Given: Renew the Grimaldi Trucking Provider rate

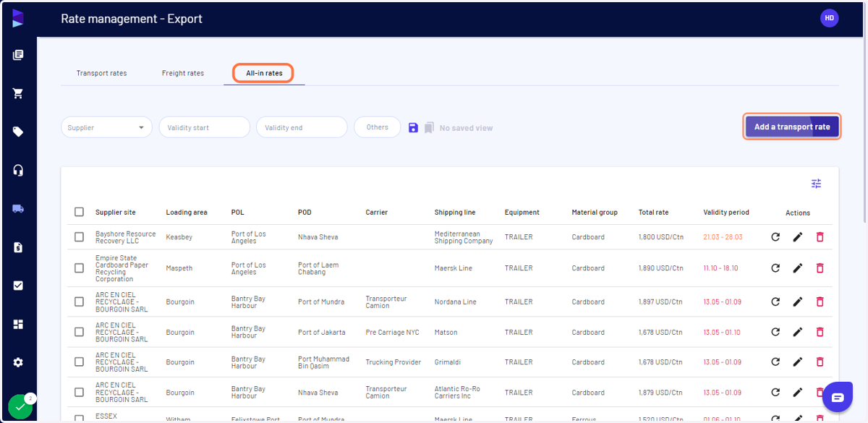Looking at the screenshot, I should (x=775, y=362).
